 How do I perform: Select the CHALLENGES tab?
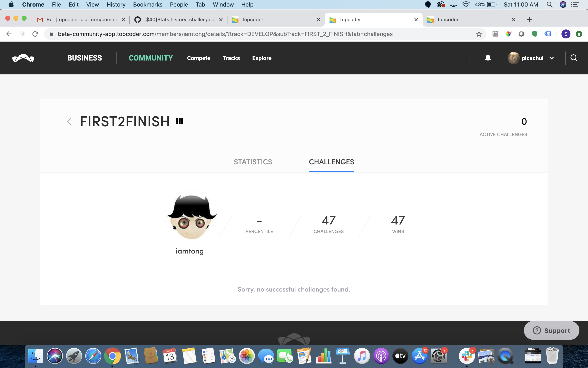coord(331,162)
